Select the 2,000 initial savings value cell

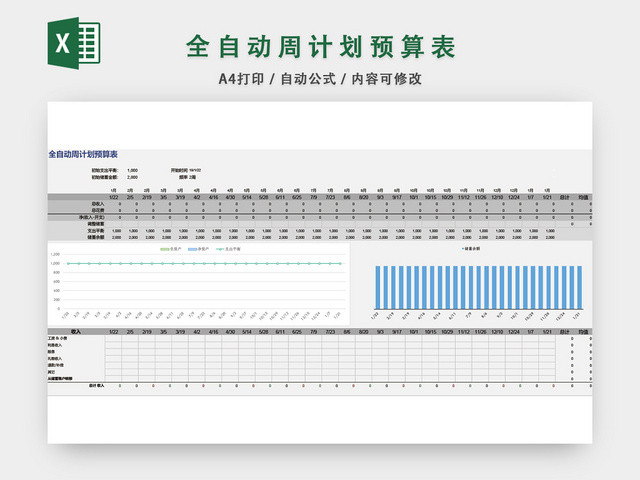[x=132, y=177]
